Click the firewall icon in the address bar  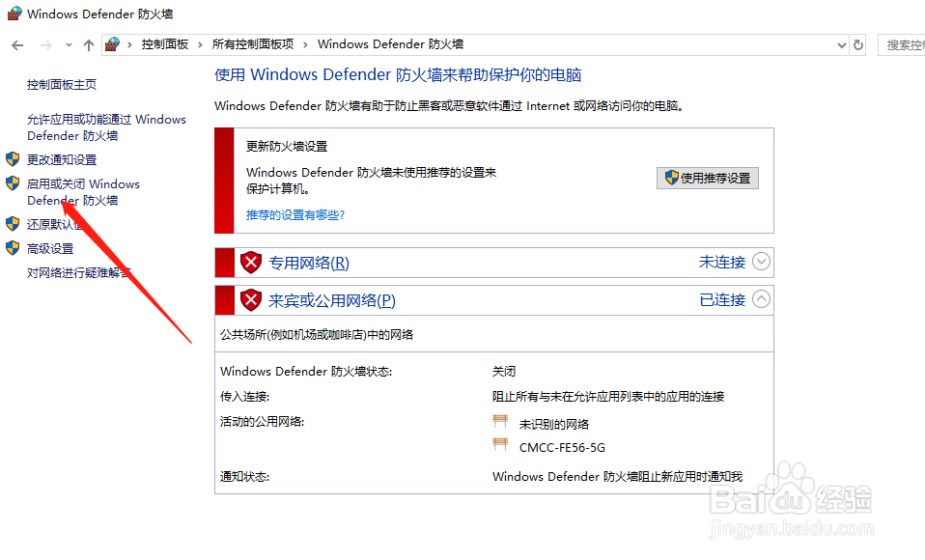(x=112, y=44)
